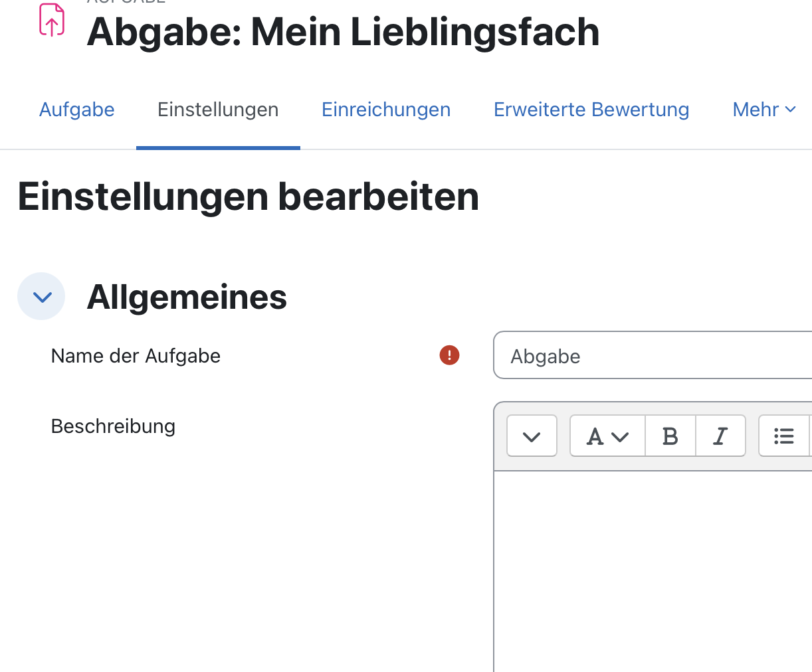Screen dimensions: 812x672
Task: Click the 'Name der Aufgabe' label
Action: [136, 356]
